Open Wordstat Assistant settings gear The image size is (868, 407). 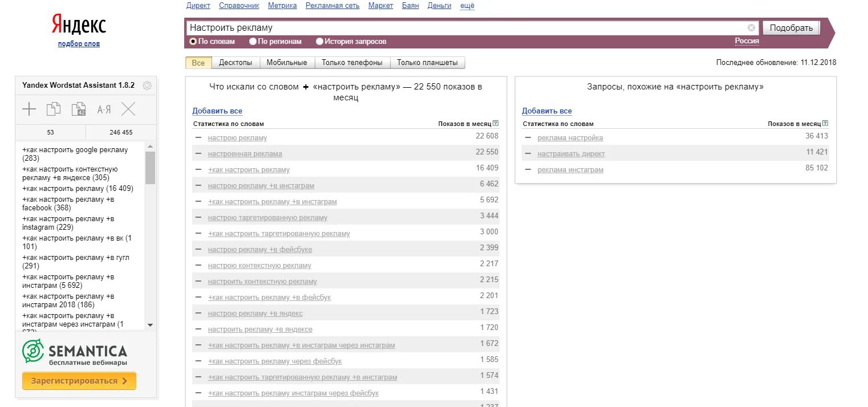[147, 86]
